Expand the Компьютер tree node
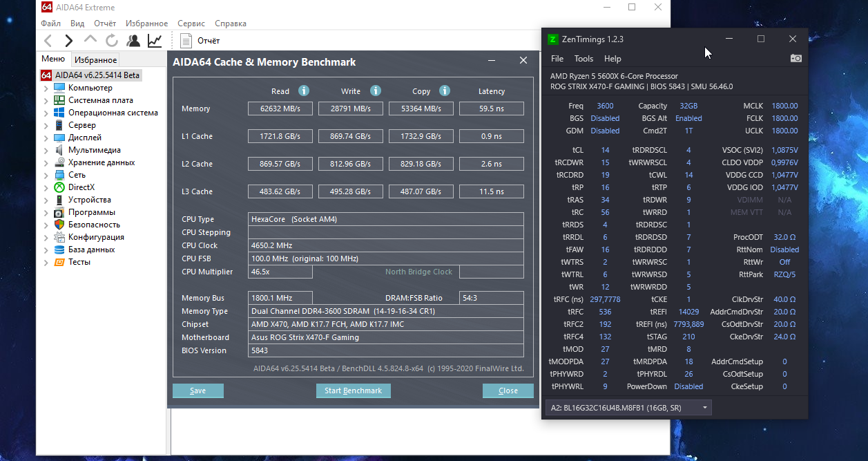This screenshot has width=868, height=461. coord(46,88)
